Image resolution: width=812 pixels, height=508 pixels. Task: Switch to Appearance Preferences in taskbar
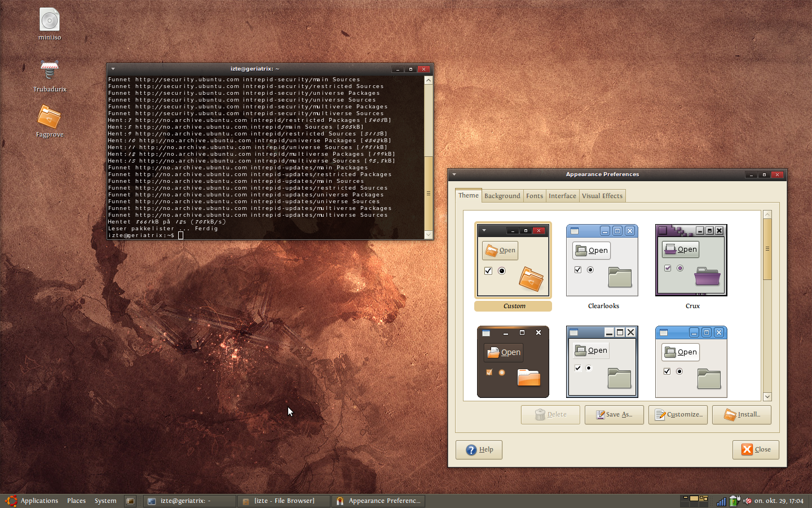click(x=378, y=501)
